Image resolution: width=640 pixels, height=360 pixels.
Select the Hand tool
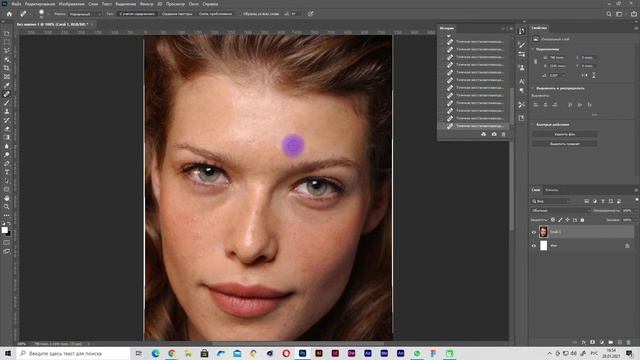click(7, 198)
